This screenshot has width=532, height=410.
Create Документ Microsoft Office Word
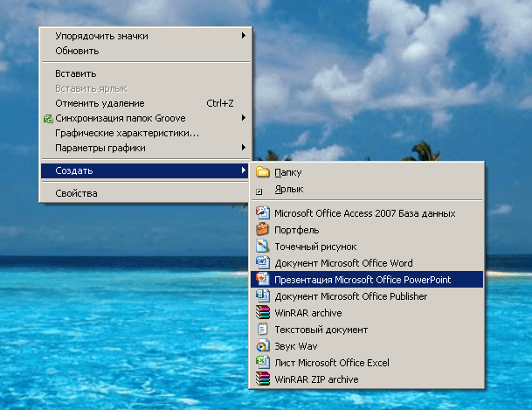[x=367, y=263]
